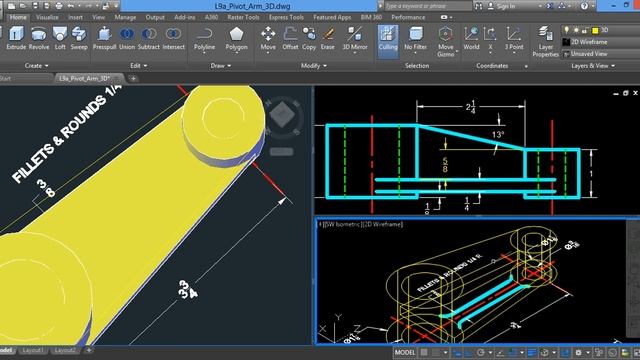Screen dimensions: 640x360
Task: Open the Performance ribbon tab
Action: (408, 18)
